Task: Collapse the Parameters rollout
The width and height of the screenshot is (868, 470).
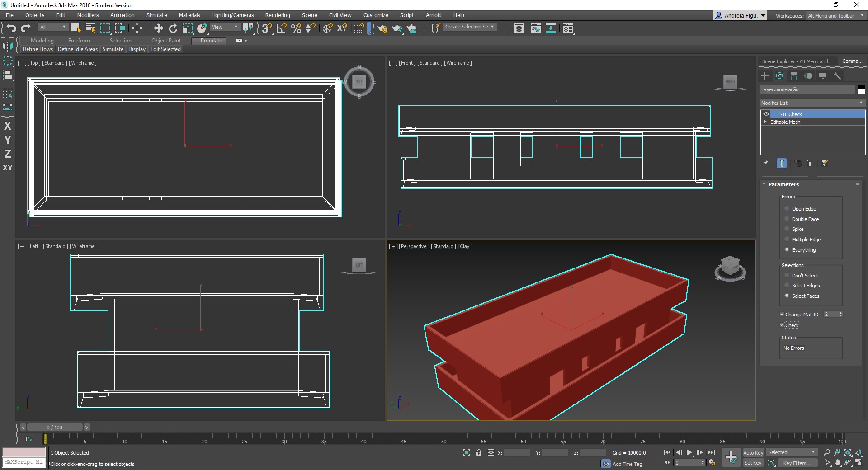Action: click(764, 184)
